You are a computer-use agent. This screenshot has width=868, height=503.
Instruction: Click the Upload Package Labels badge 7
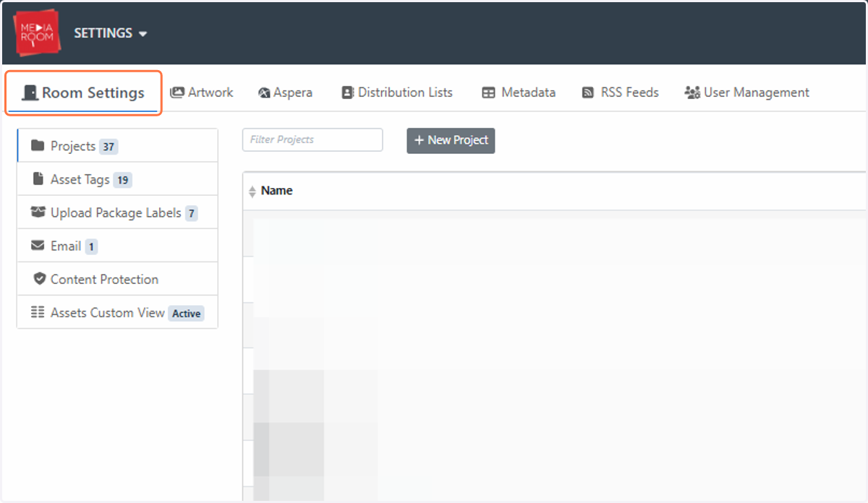191,213
